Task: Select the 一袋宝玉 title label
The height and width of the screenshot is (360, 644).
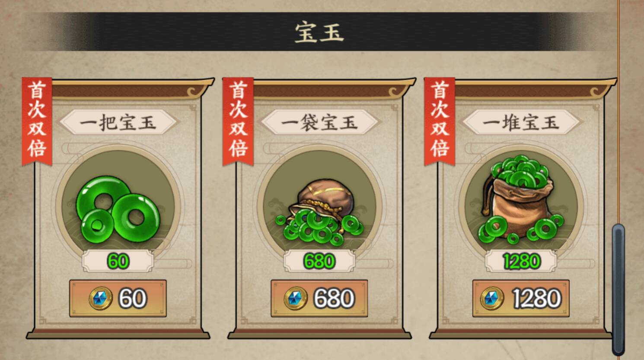Action: [319, 123]
